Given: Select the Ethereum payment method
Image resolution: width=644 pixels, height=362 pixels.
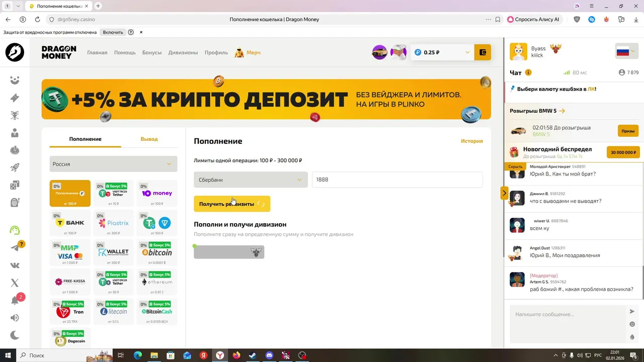Looking at the screenshot, I should pos(157,282).
